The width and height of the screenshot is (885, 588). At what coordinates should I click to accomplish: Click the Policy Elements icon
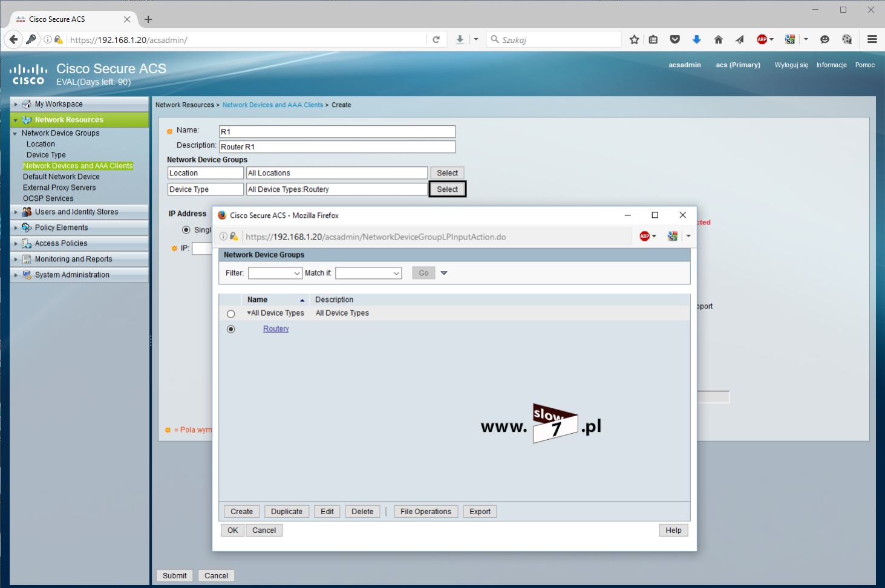(x=27, y=227)
